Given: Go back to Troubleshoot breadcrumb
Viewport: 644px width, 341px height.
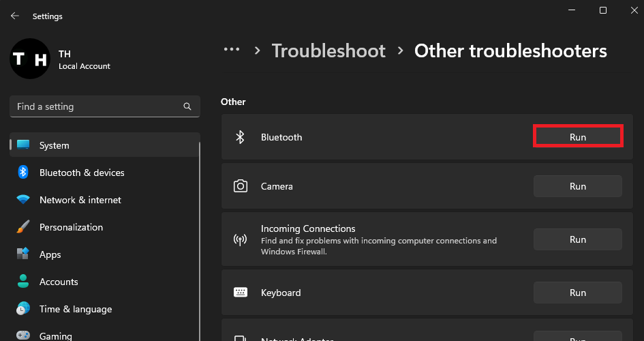Looking at the screenshot, I should click(328, 50).
